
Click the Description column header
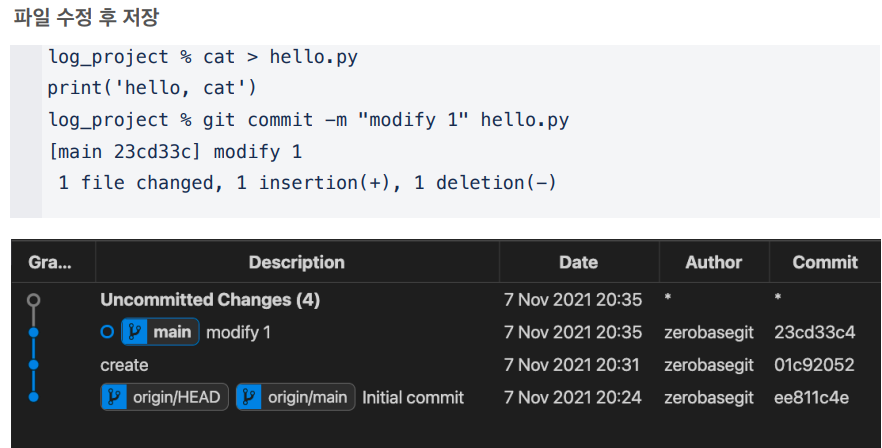tap(297, 262)
